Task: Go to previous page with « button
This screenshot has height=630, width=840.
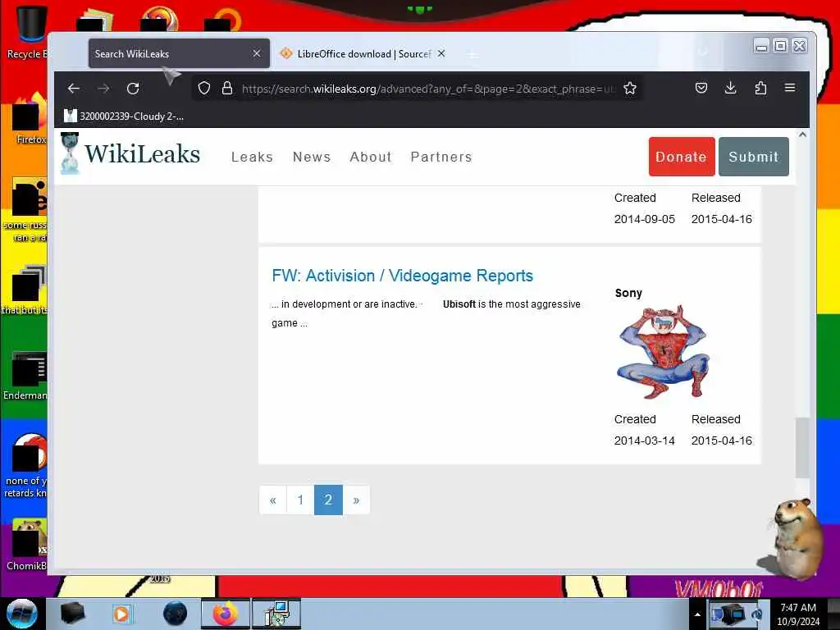Action: pyautogui.click(x=273, y=500)
